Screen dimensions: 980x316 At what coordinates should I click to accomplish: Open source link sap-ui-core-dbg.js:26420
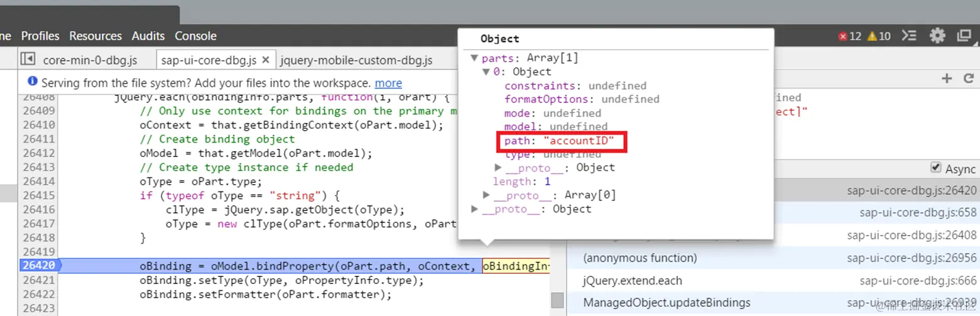tap(912, 190)
